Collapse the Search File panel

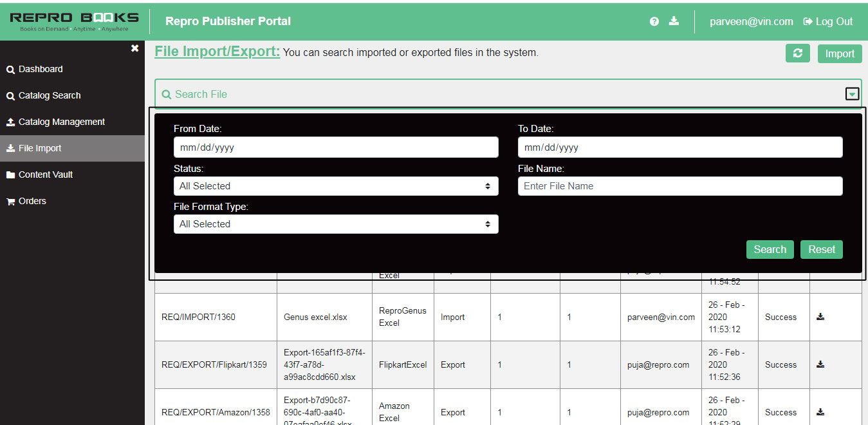click(852, 93)
